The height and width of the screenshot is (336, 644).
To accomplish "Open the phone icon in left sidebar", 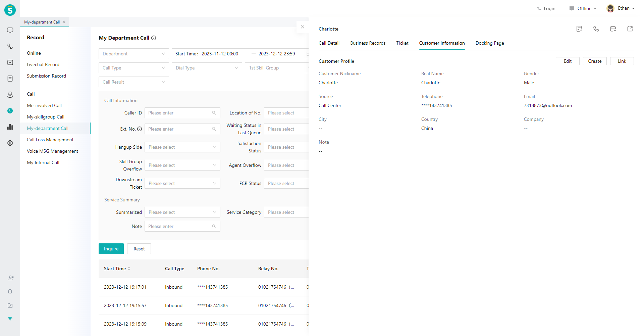I will (x=10, y=46).
